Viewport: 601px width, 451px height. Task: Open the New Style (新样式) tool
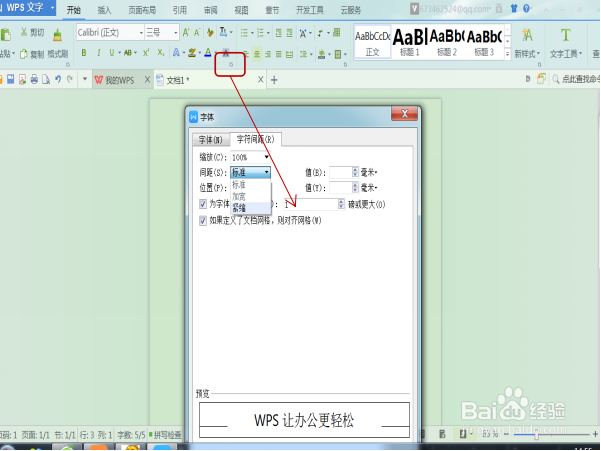coord(527,43)
